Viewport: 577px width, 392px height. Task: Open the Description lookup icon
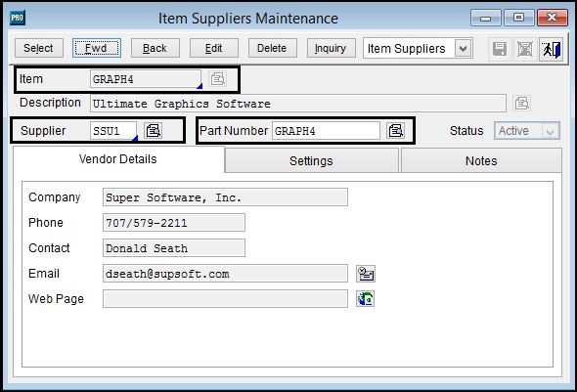pos(522,103)
